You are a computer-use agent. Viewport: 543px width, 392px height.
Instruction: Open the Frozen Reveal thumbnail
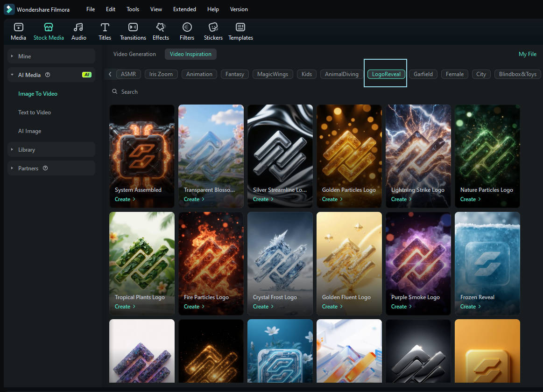tap(487, 263)
